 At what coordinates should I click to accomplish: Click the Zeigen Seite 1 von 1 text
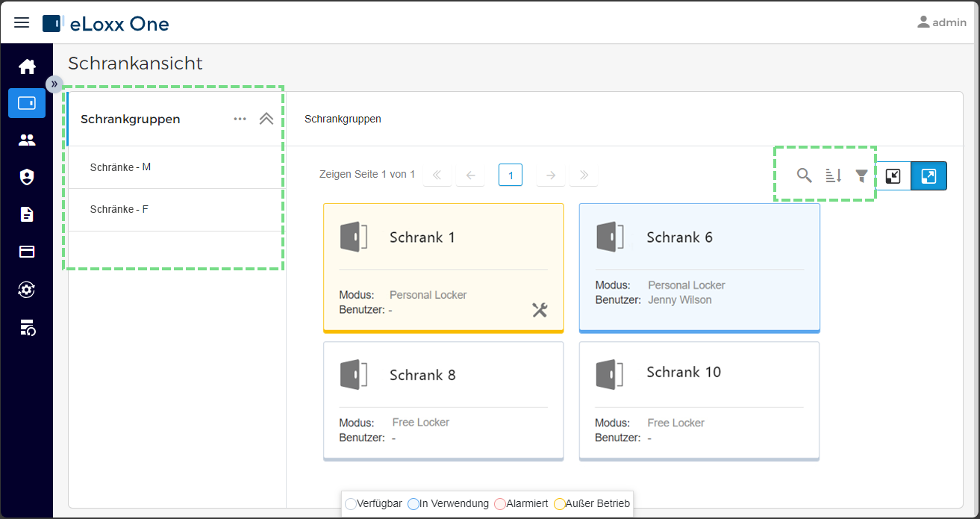tap(367, 175)
